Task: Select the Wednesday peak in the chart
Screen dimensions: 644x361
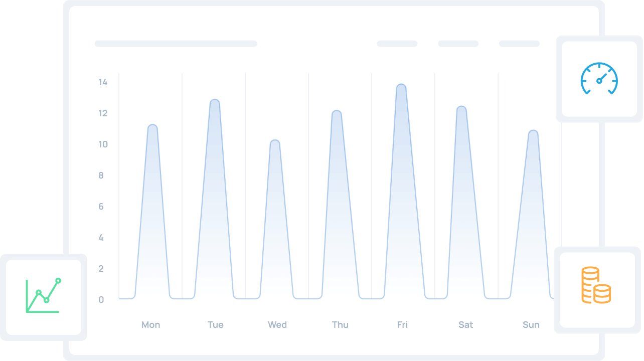Action: (275, 219)
